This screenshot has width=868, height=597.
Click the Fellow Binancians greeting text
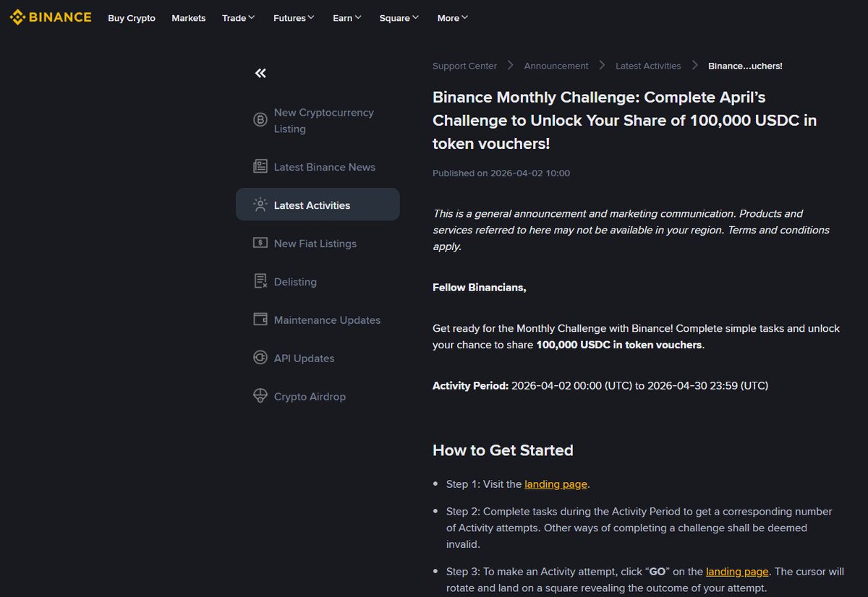click(x=480, y=288)
